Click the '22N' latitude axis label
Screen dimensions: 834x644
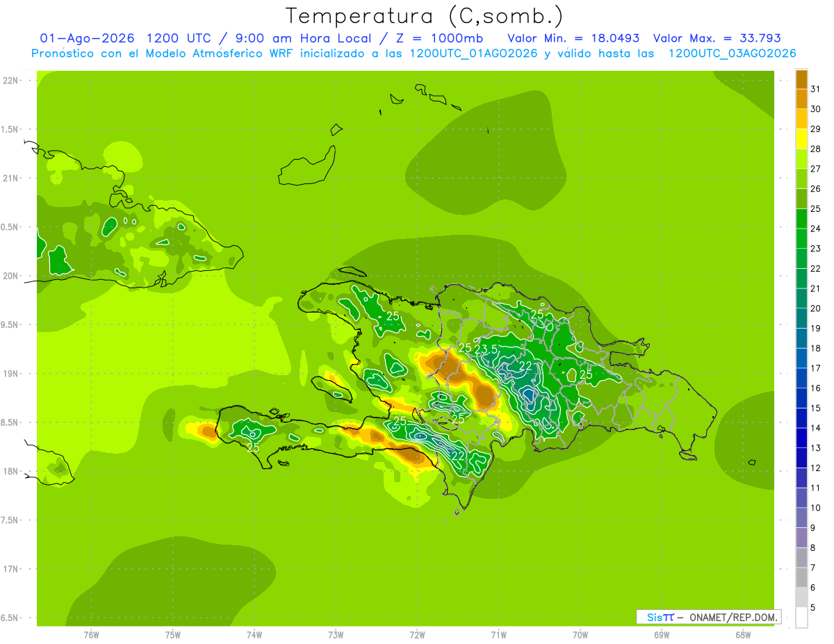(11, 81)
